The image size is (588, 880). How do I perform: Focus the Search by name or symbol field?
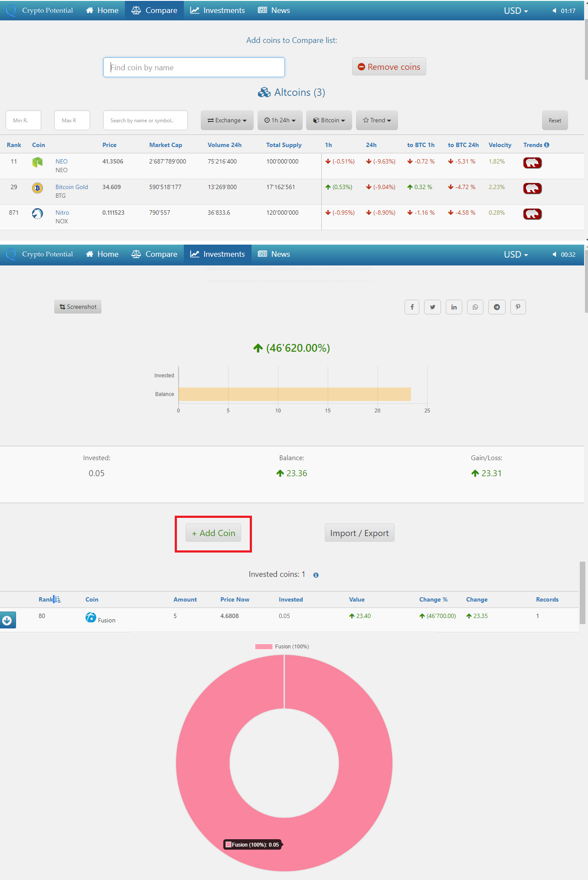(145, 120)
